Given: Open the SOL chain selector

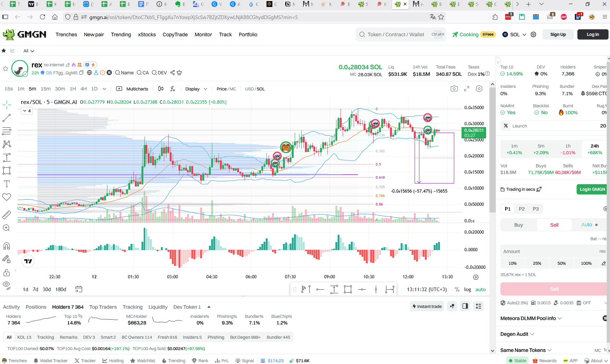Looking at the screenshot, I should pos(514,34).
